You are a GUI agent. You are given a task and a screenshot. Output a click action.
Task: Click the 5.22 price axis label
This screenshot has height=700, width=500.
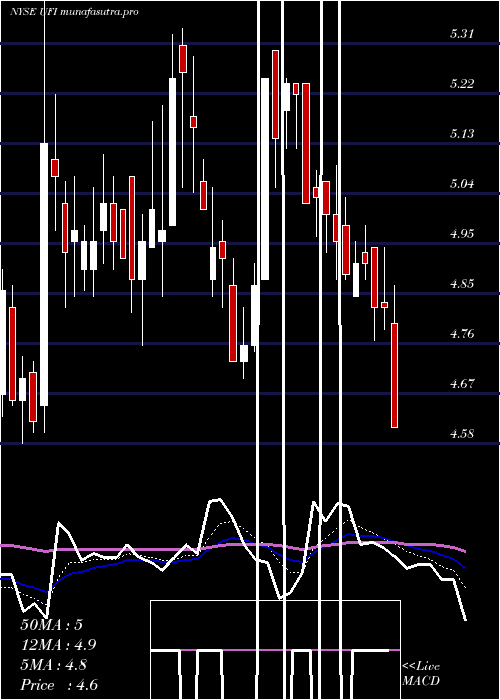(x=462, y=84)
